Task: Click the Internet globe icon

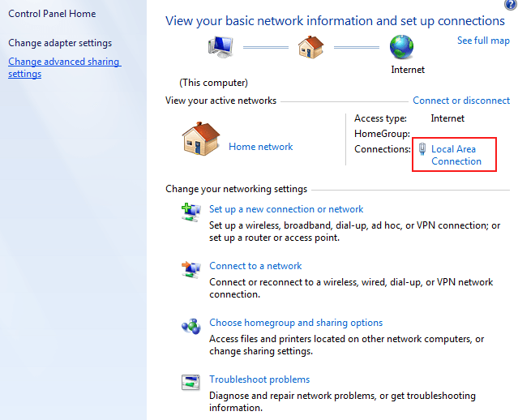Action: pos(401,47)
